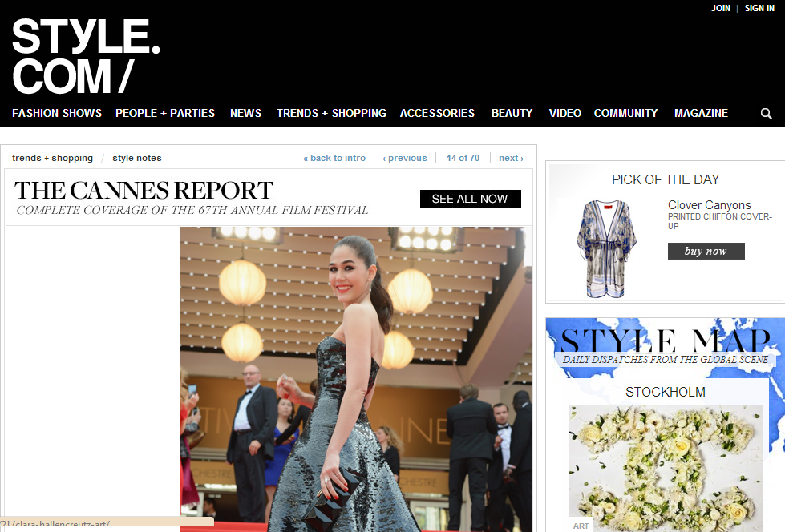The image size is (785, 532).
Task: Click the Clover Canyons product name
Action: click(x=710, y=205)
